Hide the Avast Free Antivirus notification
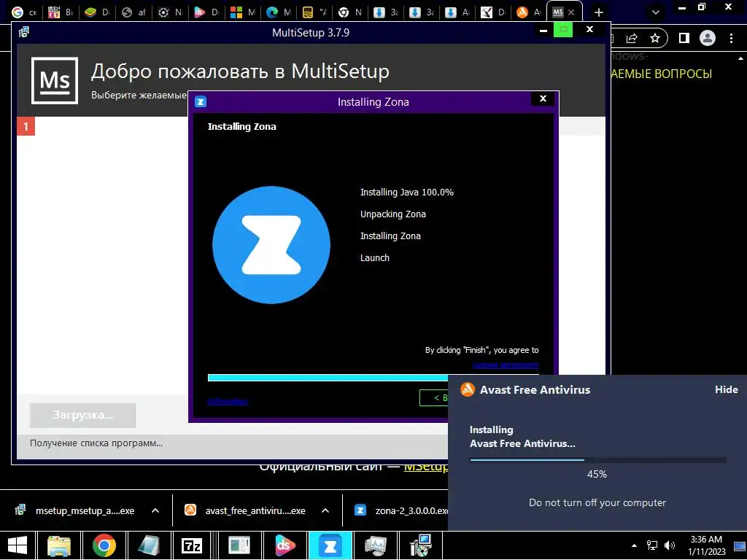This screenshot has width=747, height=560. point(726,389)
